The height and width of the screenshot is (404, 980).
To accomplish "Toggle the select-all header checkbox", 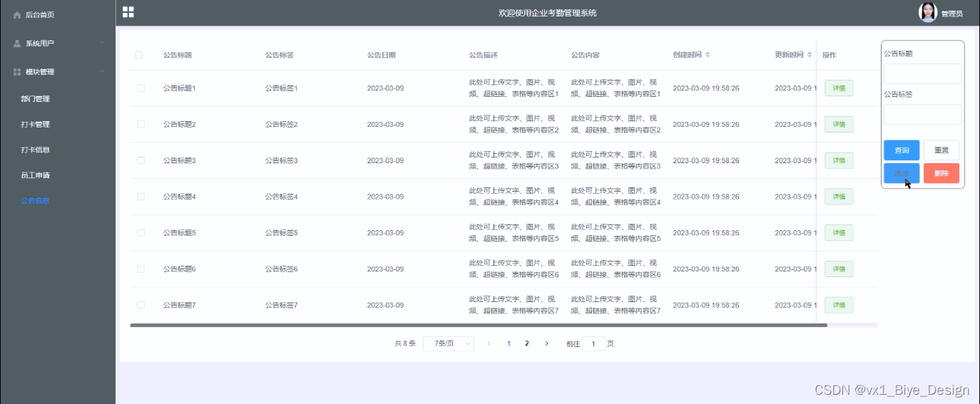I will click(x=139, y=55).
